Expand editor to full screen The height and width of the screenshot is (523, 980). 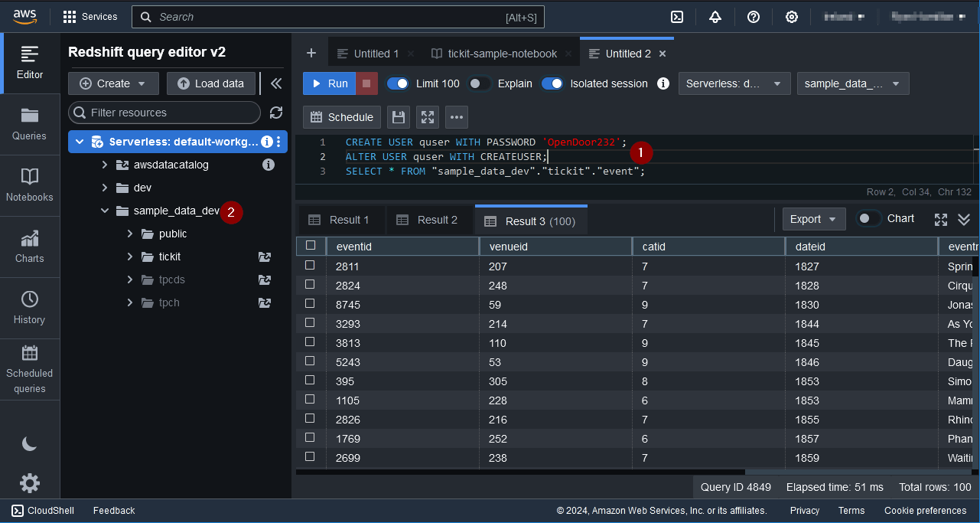click(428, 117)
